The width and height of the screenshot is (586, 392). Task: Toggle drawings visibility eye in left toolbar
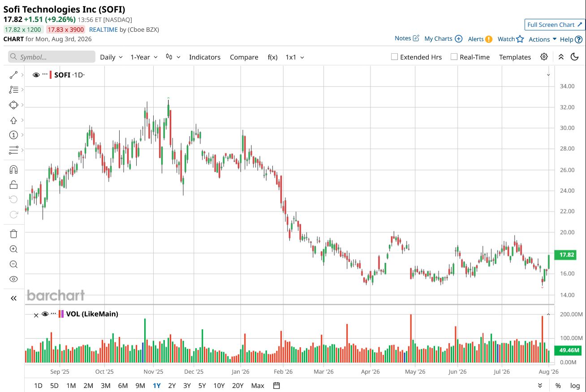tap(13, 279)
